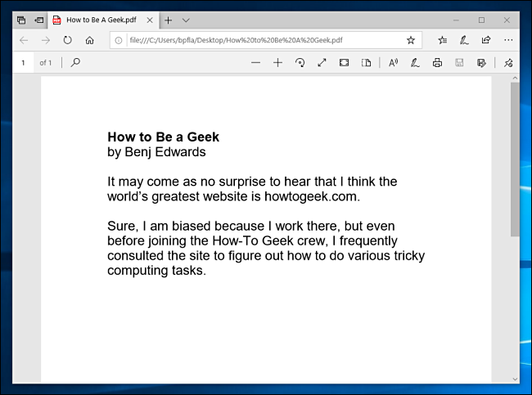Zoom in the PDF with plus

[x=278, y=63]
